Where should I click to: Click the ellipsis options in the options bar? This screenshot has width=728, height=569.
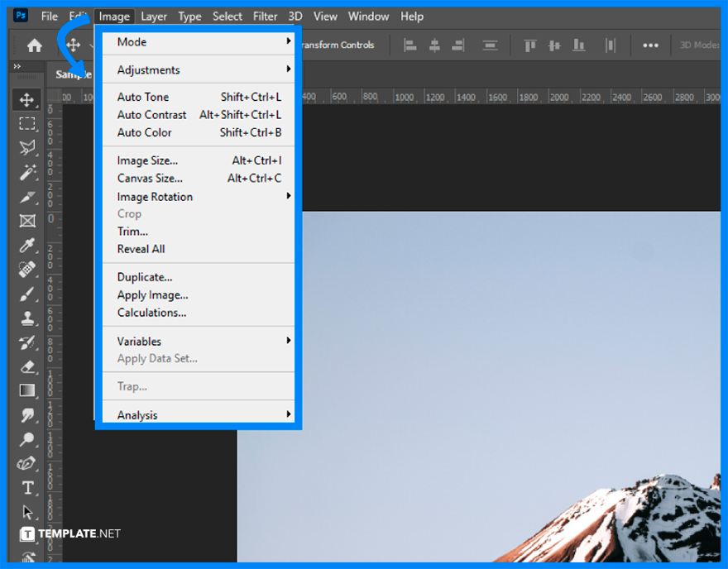click(x=650, y=45)
